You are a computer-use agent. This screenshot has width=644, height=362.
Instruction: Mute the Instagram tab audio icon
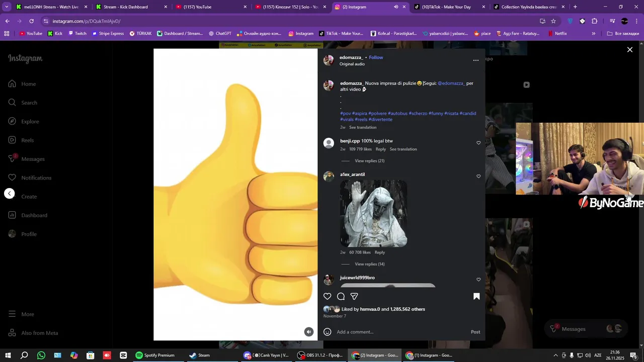tap(395, 7)
